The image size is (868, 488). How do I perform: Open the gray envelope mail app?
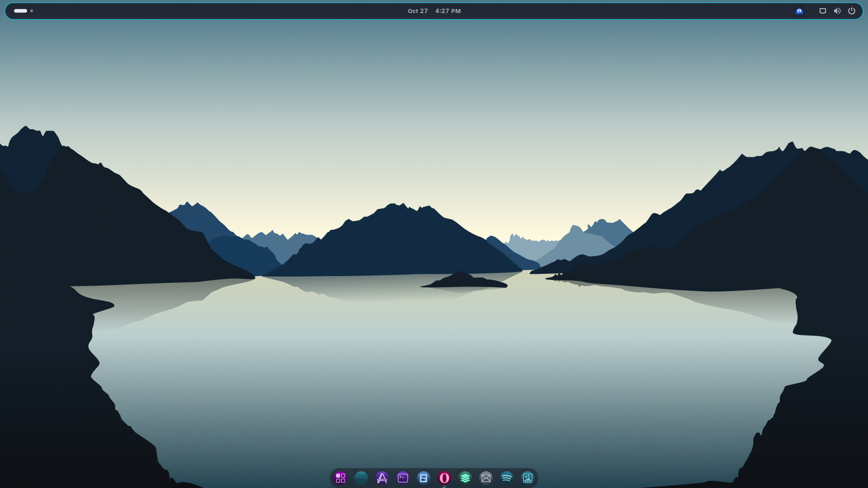pyautogui.click(x=486, y=478)
